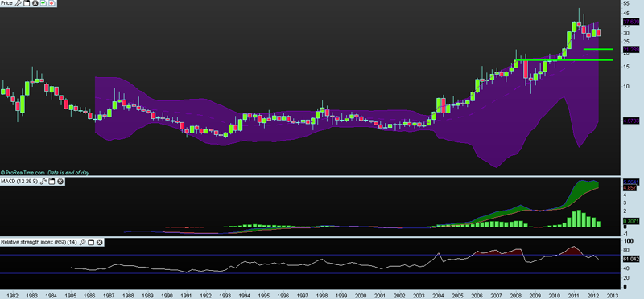Click the 2003 label on time axis

tap(419, 295)
